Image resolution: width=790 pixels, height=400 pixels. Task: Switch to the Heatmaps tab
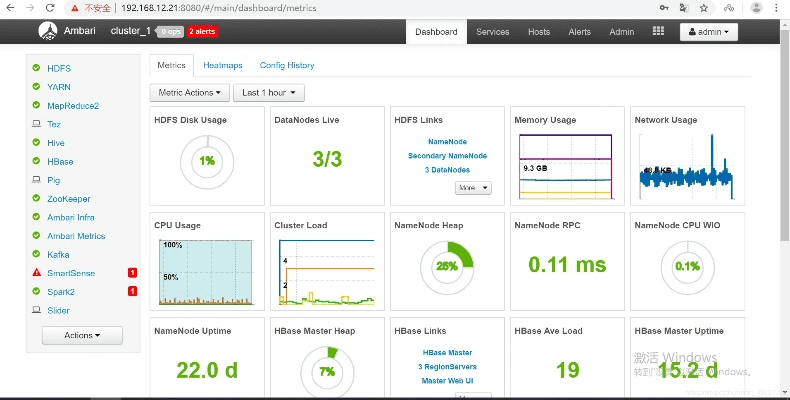(x=222, y=65)
